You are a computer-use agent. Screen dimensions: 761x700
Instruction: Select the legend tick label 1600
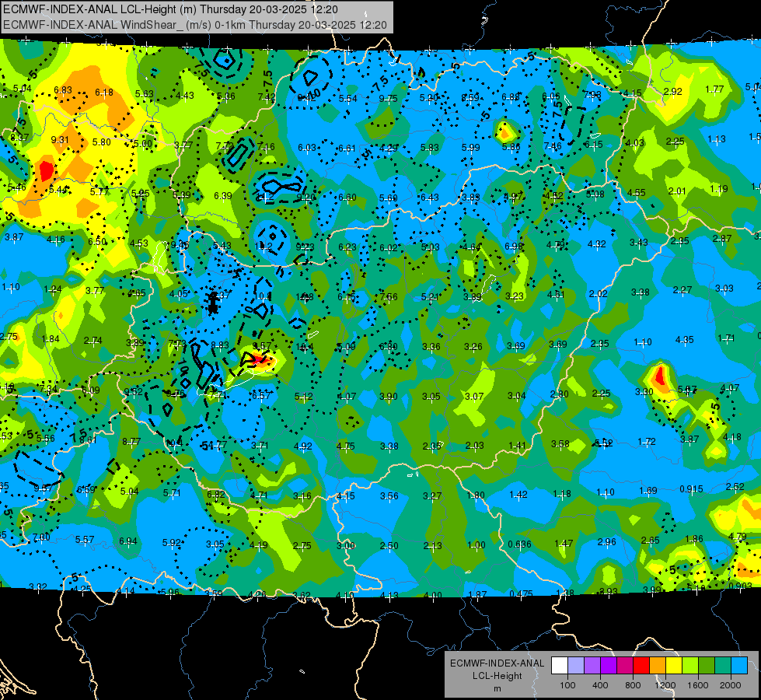click(x=698, y=685)
